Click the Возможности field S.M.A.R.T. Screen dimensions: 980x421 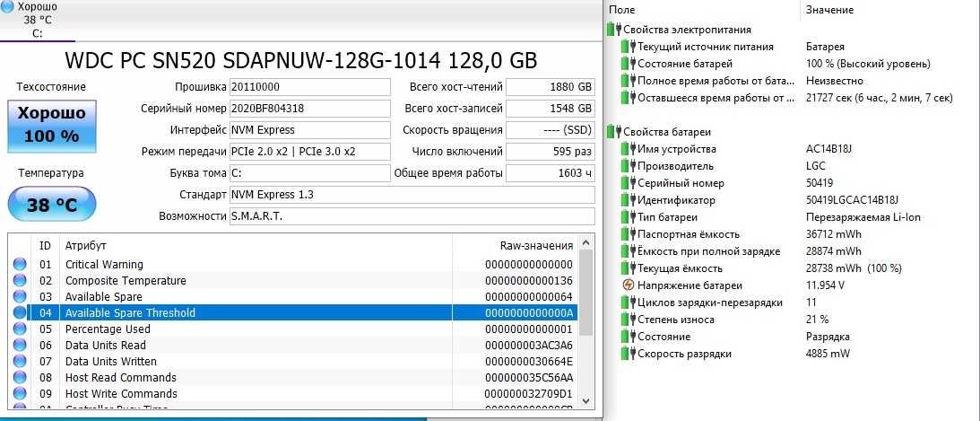click(412, 216)
